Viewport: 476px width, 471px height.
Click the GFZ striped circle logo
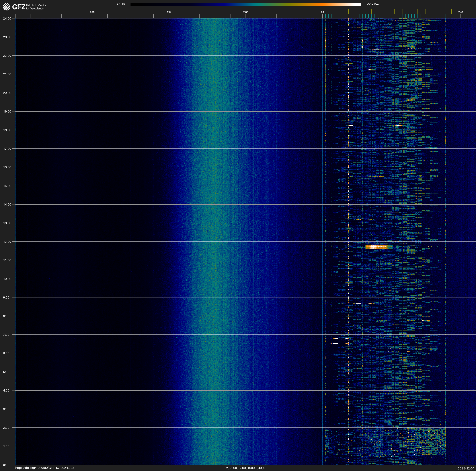coord(7,7)
